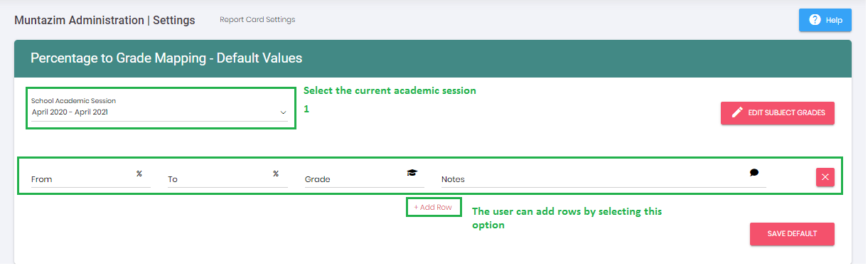
Task: Click the Edit Subject Grades button
Action: pos(778,113)
